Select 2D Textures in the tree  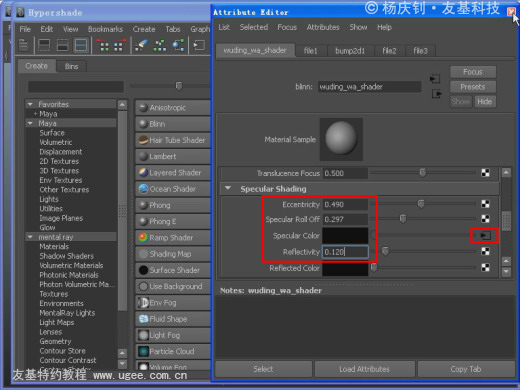tap(59, 161)
